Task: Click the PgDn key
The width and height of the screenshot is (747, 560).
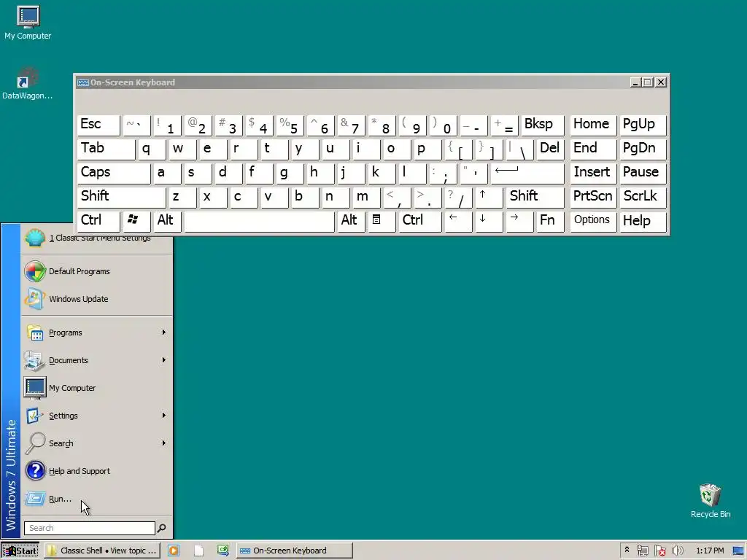Action: click(643, 149)
